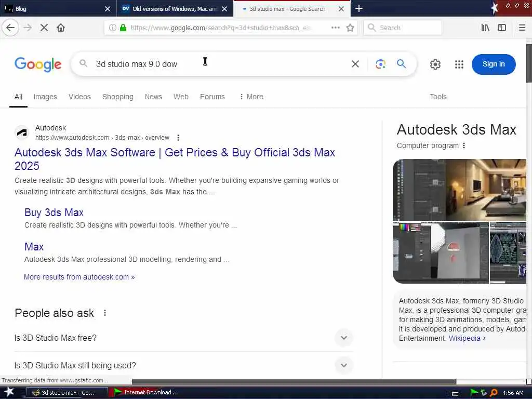Click the green flag tray icon
Viewport: 532px width, 399px height.
(x=474, y=393)
